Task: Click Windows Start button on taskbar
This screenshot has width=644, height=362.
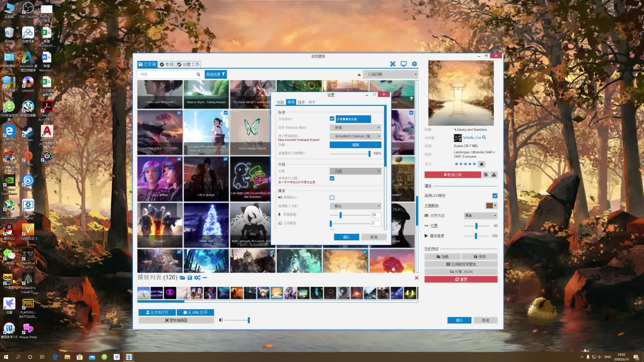Action: tap(6, 357)
